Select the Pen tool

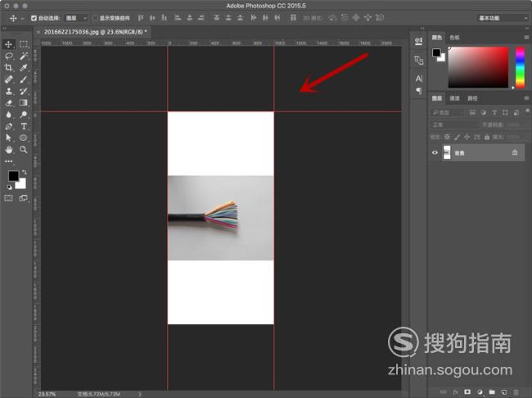tap(8, 126)
